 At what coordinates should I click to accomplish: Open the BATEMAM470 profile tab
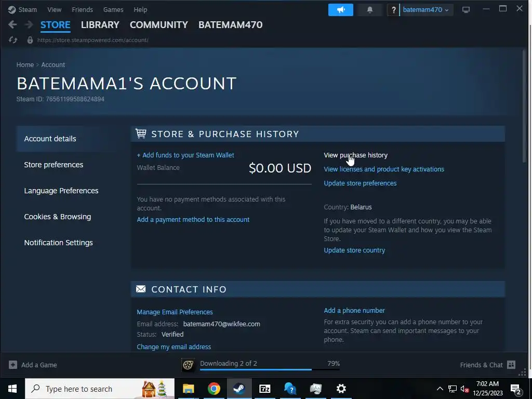click(x=230, y=25)
